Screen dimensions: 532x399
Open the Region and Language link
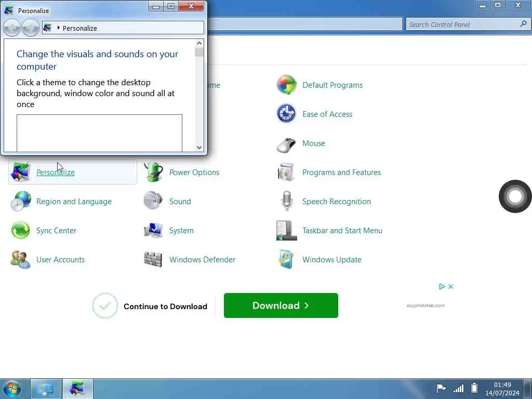[74, 202]
